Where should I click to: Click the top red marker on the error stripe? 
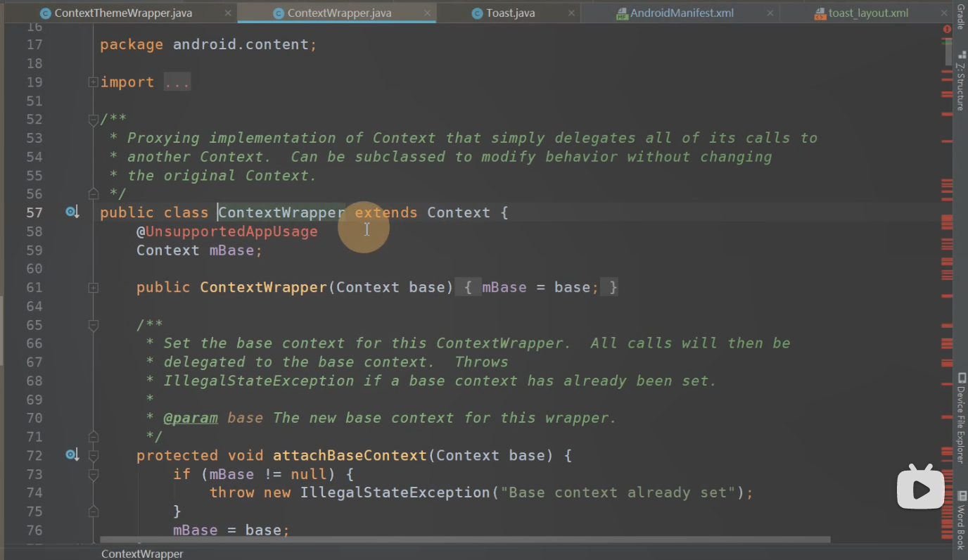pos(947,39)
